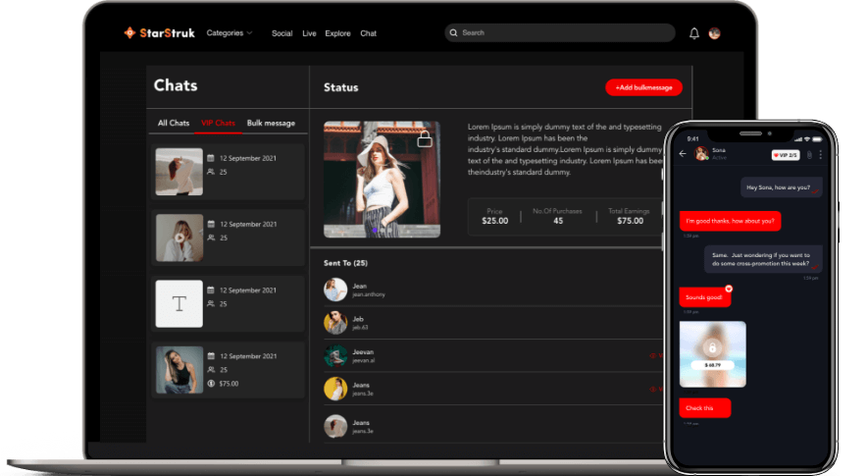868x476 pixels.
Task: Click the yellow avatar beside the upper Jeans row
Action: tap(335, 389)
